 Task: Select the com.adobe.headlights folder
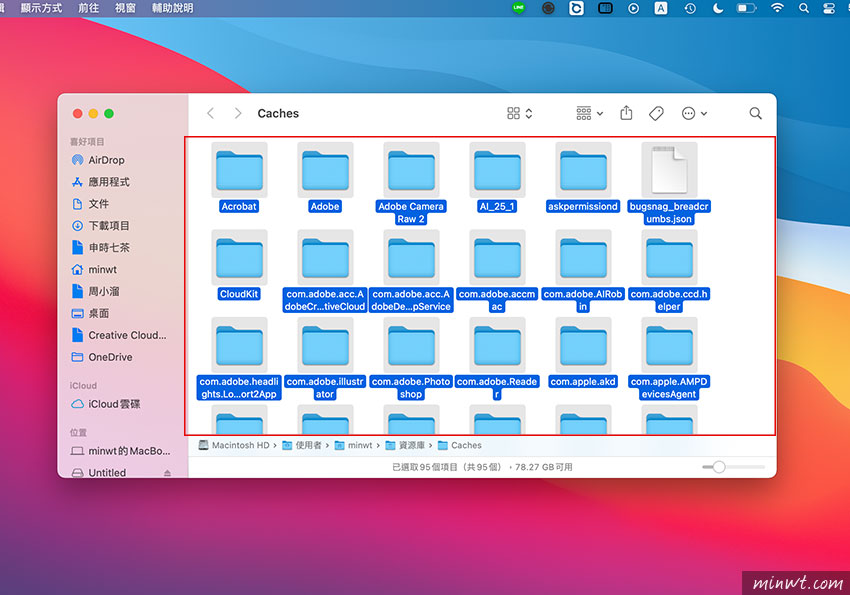pos(239,359)
